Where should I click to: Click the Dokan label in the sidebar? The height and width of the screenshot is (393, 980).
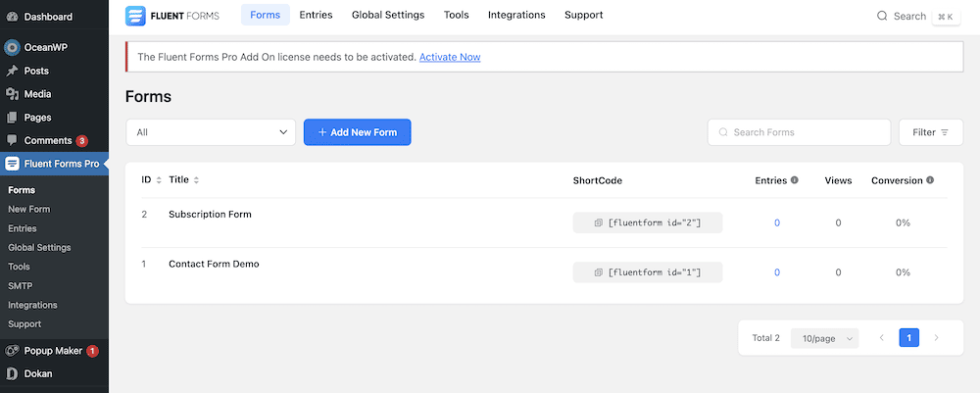(38, 374)
